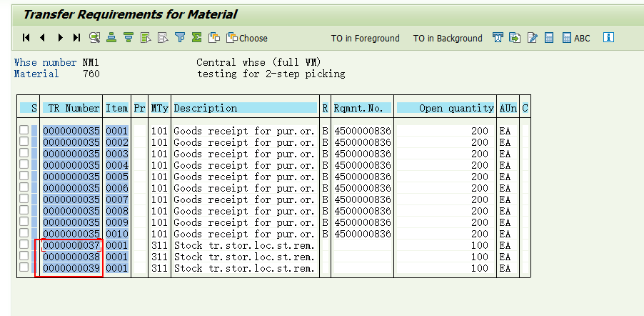Viewport: 644px width, 316px height.
Task: Click the TR Number column header
Action: coord(71,108)
